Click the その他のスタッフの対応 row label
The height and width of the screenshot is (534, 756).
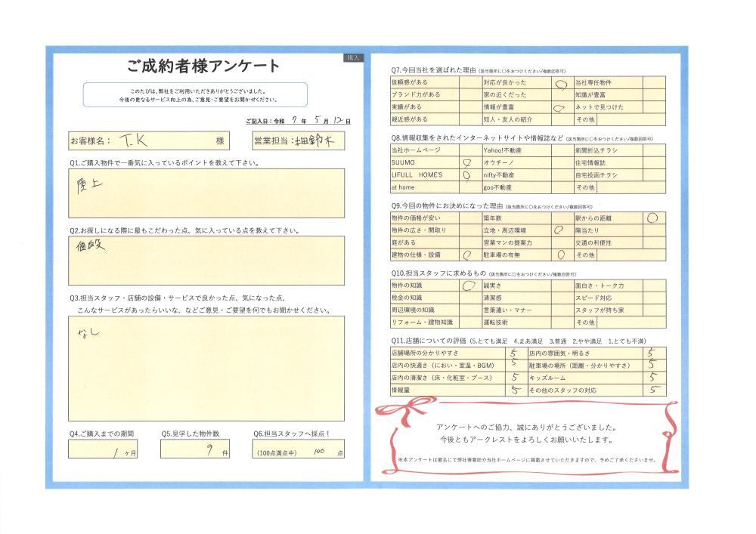(562, 390)
